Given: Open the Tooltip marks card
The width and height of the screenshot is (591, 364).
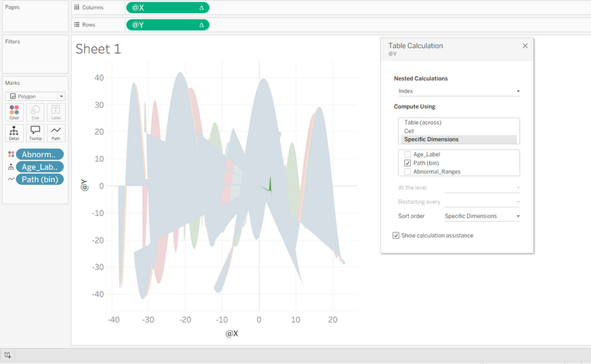Looking at the screenshot, I should 35,132.
